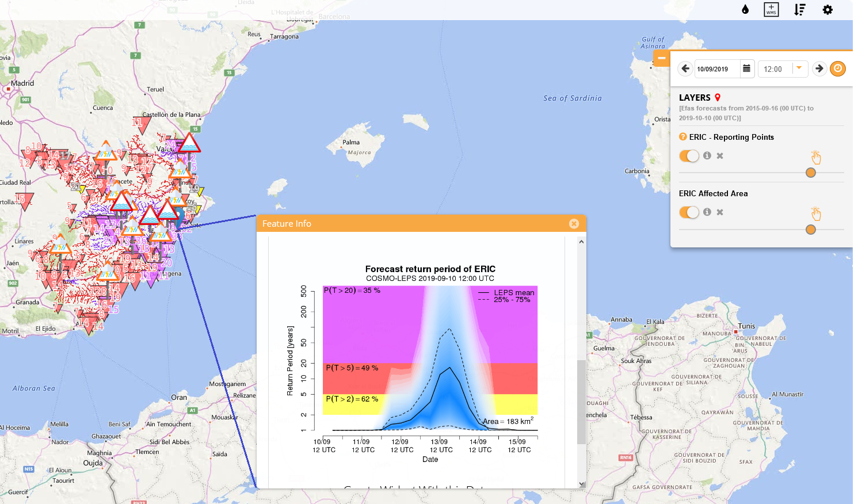This screenshot has width=858, height=504.
Task: Open the layer ordering icon in the toolbar
Action: click(x=800, y=9)
